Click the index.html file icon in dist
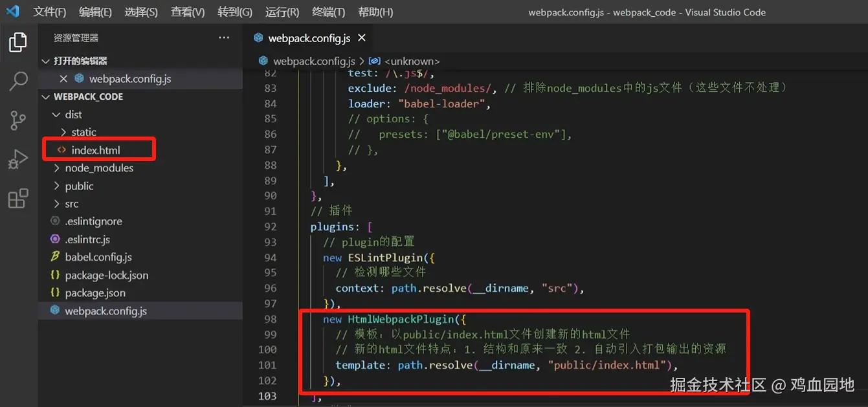Image resolution: width=868 pixels, height=407 pixels. [x=61, y=150]
